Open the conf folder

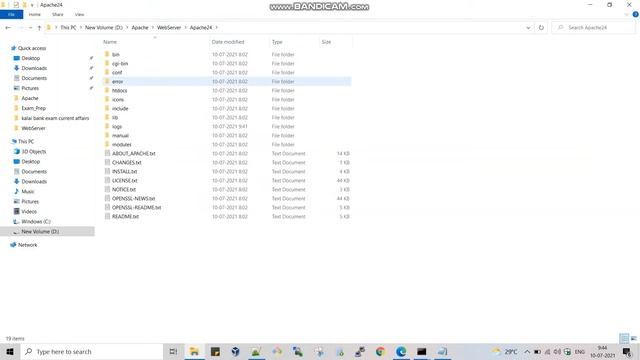point(117,72)
